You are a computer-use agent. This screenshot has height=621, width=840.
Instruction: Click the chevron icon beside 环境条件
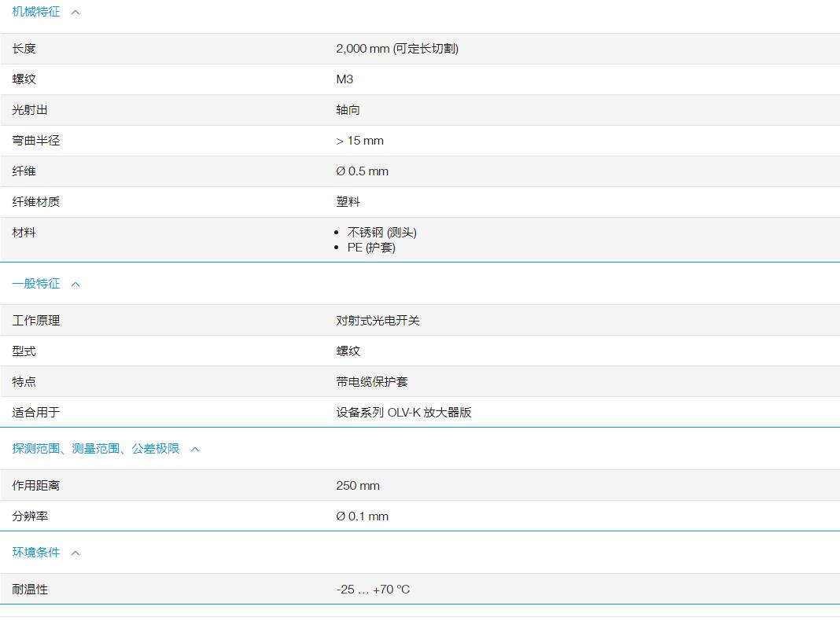pyautogui.click(x=75, y=553)
